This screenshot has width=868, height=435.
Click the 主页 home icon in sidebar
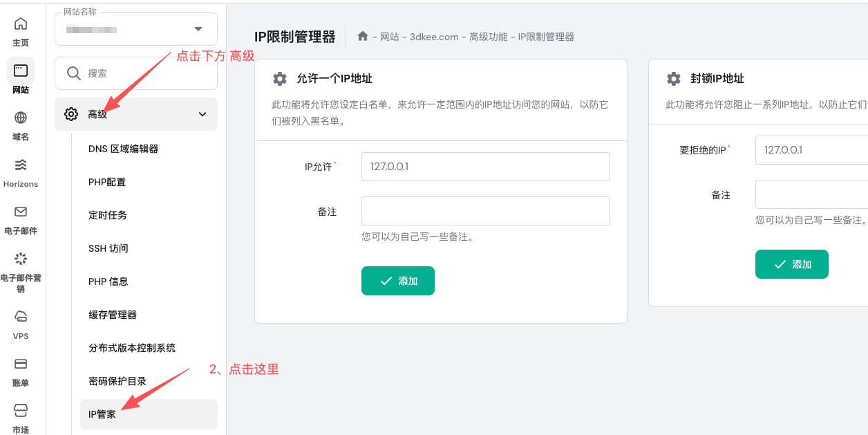coord(21,24)
